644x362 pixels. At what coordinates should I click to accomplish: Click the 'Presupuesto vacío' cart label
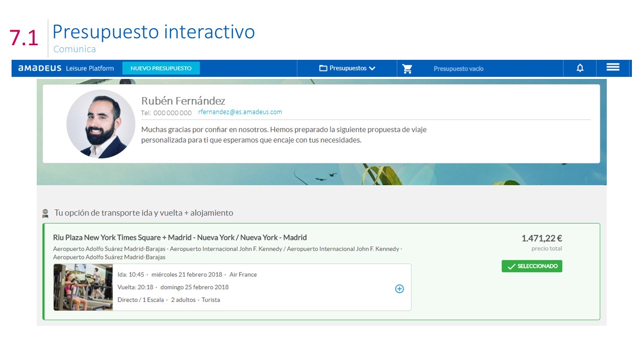tap(458, 69)
